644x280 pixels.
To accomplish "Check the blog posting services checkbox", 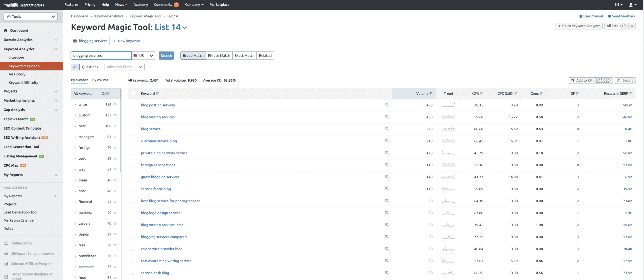I will [133, 105].
